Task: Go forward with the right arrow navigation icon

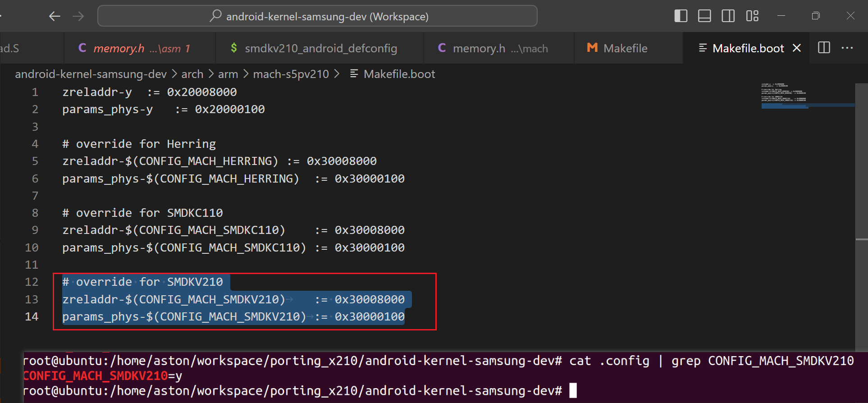Action: coord(78,16)
